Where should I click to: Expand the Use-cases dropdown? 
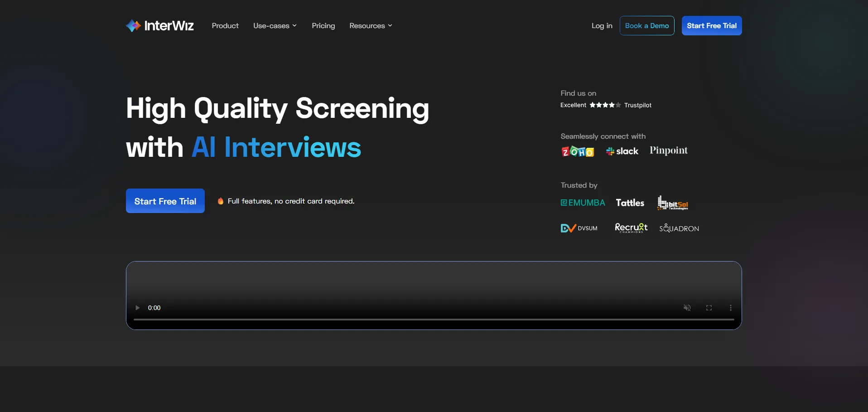coord(275,26)
